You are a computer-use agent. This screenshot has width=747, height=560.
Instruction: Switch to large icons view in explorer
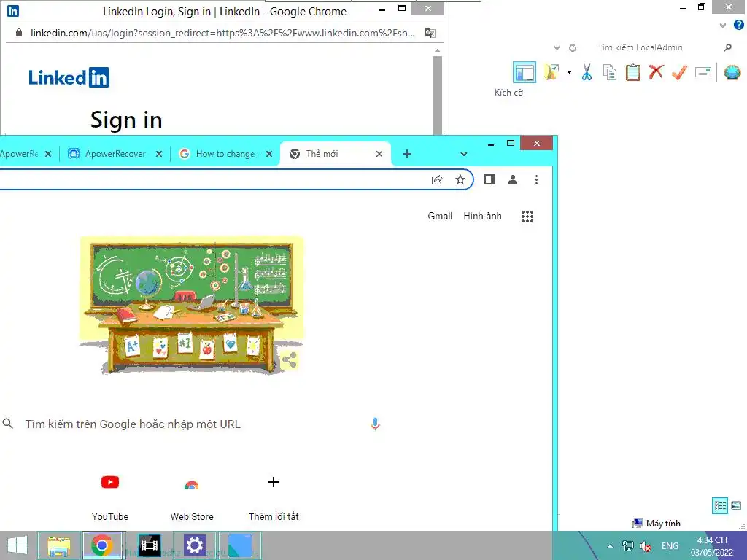(736, 505)
